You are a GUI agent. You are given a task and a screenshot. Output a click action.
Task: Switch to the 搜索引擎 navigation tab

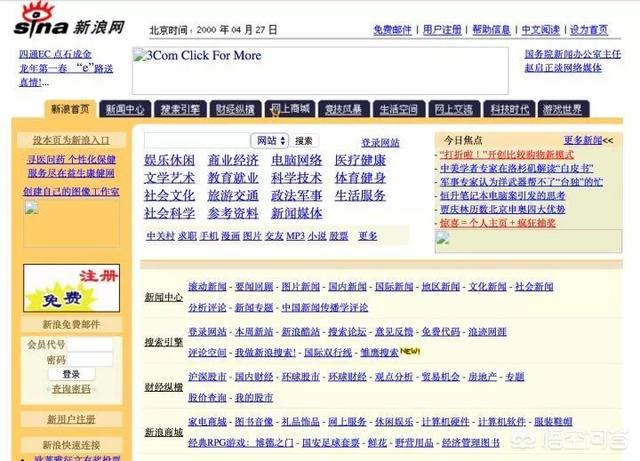180,109
